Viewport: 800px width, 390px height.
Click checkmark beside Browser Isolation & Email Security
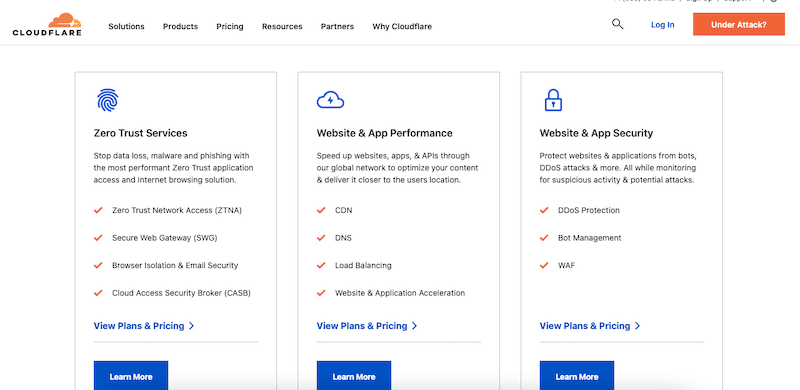[x=98, y=265]
